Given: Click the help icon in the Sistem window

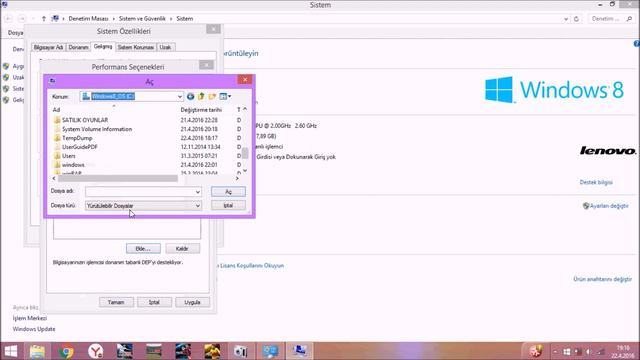Looking at the screenshot, I should click(636, 43).
